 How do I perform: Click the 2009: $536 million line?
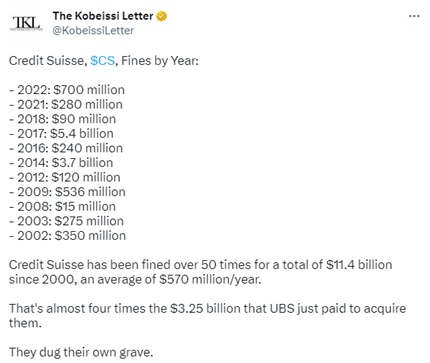click(x=67, y=192)
